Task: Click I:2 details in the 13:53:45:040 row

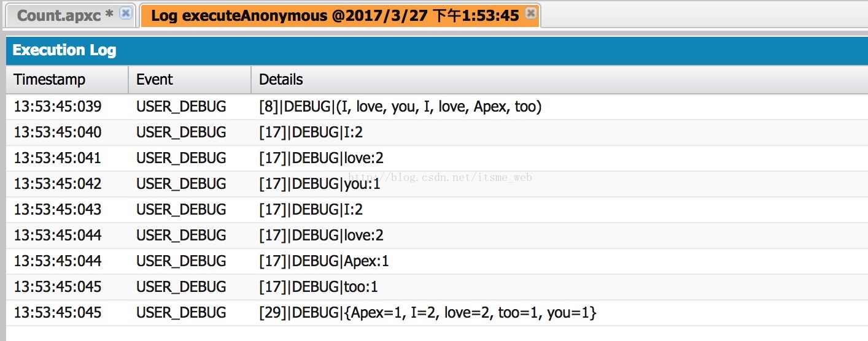Action: pos(311,132)
